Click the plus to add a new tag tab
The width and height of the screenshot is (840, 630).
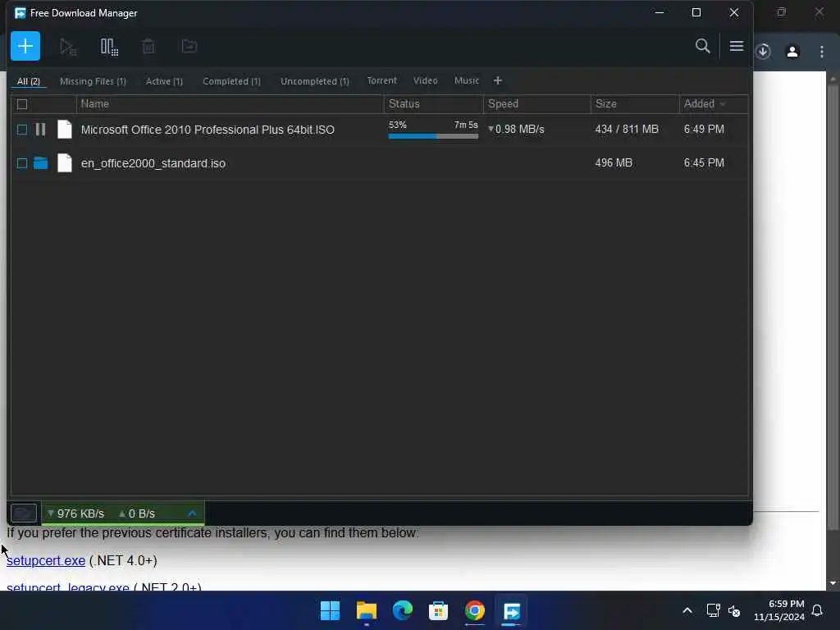[x=498, y=80]
